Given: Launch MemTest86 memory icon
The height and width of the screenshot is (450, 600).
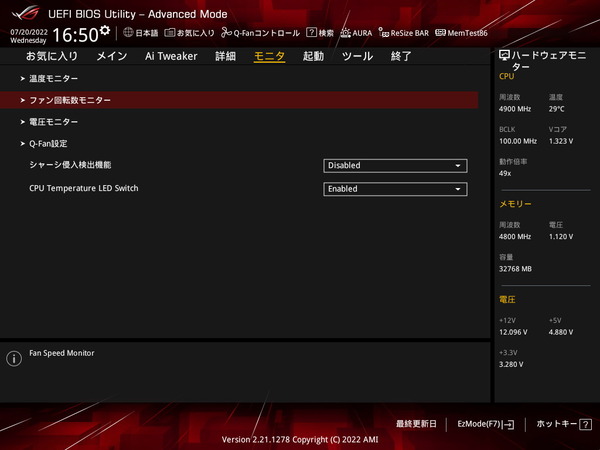Looking at the screenshot, I should click(x=440, y=33).
